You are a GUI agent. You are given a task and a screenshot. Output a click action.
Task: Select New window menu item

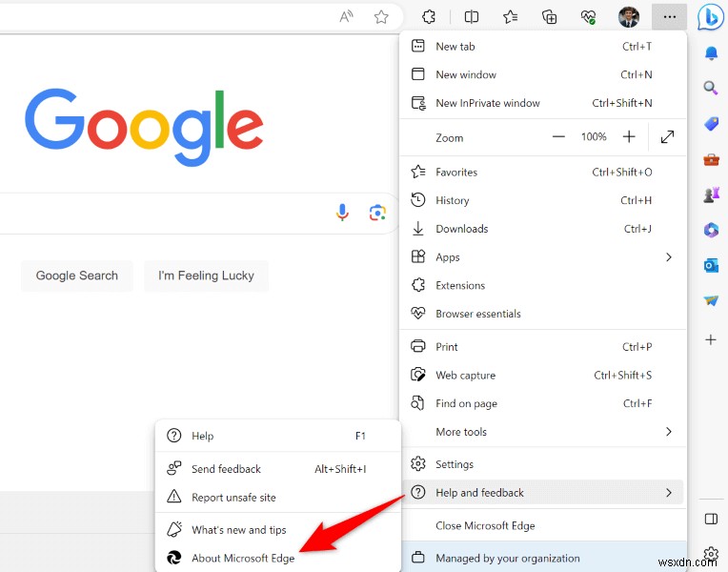(543, 74)
